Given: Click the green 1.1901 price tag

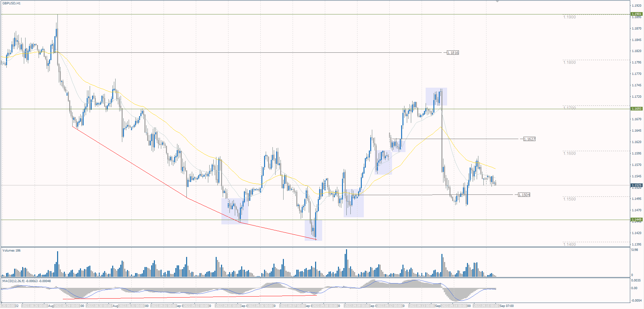Looking at the screenshot, I should coord(637,14).
